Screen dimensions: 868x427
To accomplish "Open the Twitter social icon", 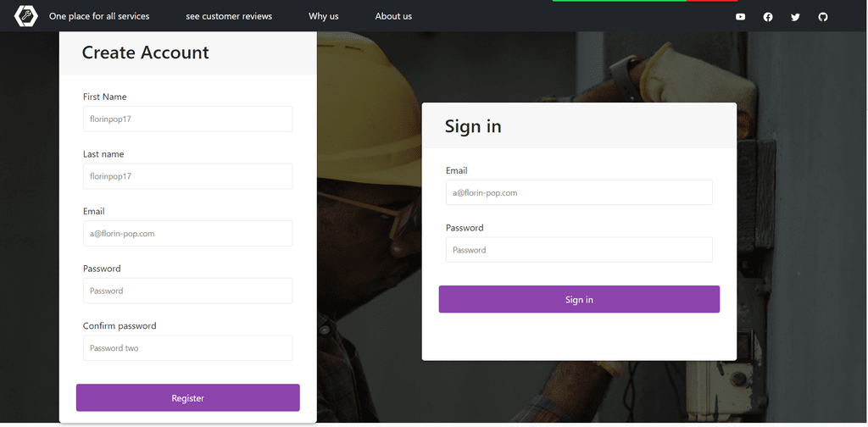I will [x=795, y=17].
